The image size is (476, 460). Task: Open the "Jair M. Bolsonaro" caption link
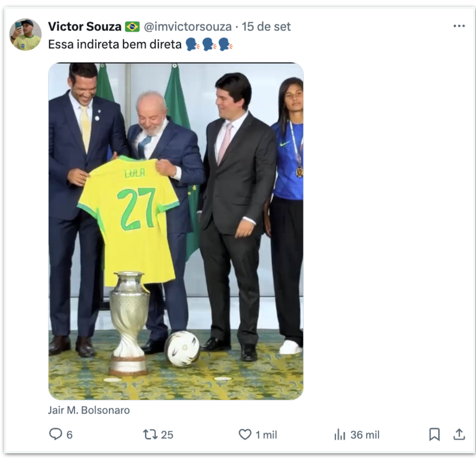point(89,410)
